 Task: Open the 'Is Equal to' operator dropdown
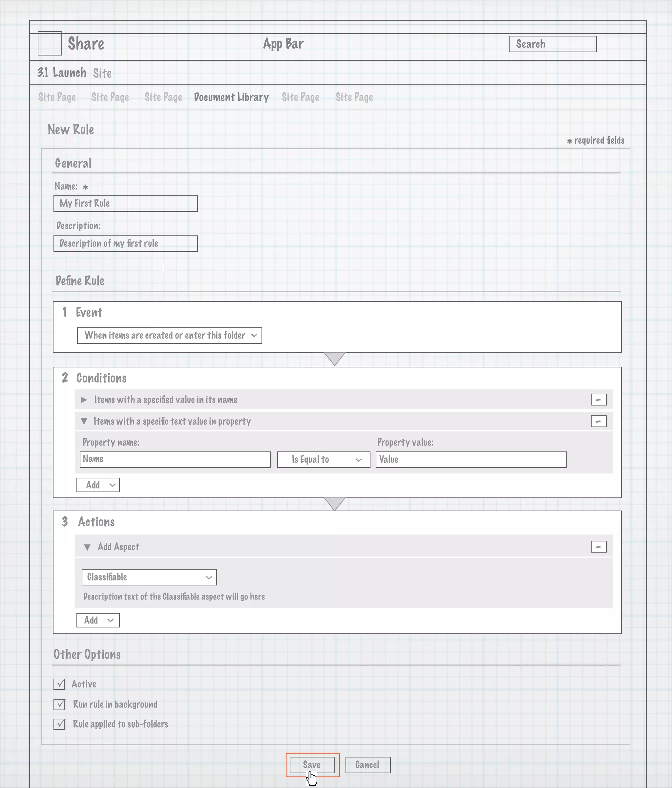click(x=324, y=459)
